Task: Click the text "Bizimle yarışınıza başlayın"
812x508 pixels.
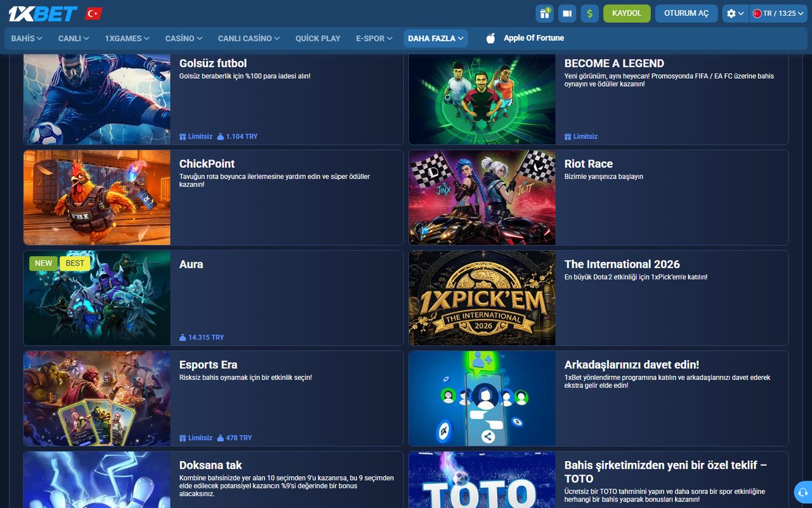Action: tap(604, 177)
